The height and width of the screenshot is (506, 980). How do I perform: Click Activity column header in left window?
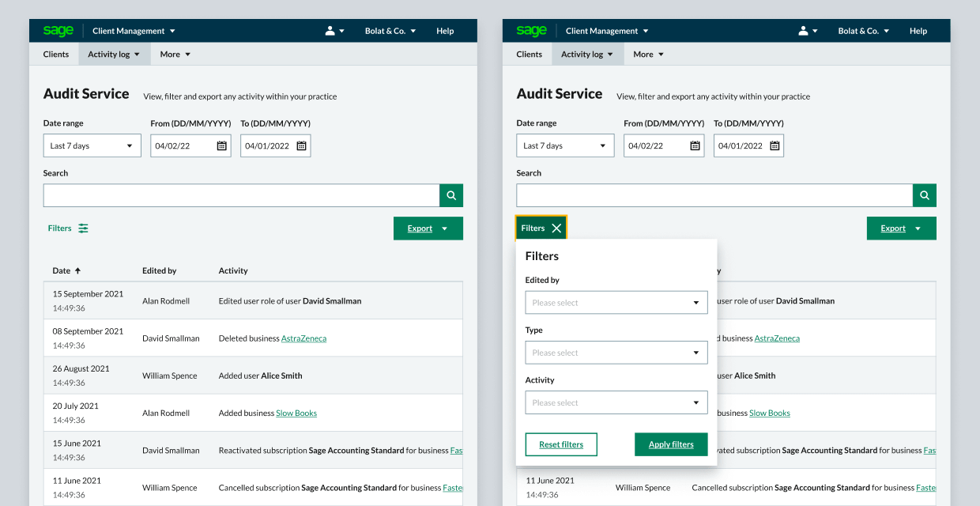click(x=233, y=270)
